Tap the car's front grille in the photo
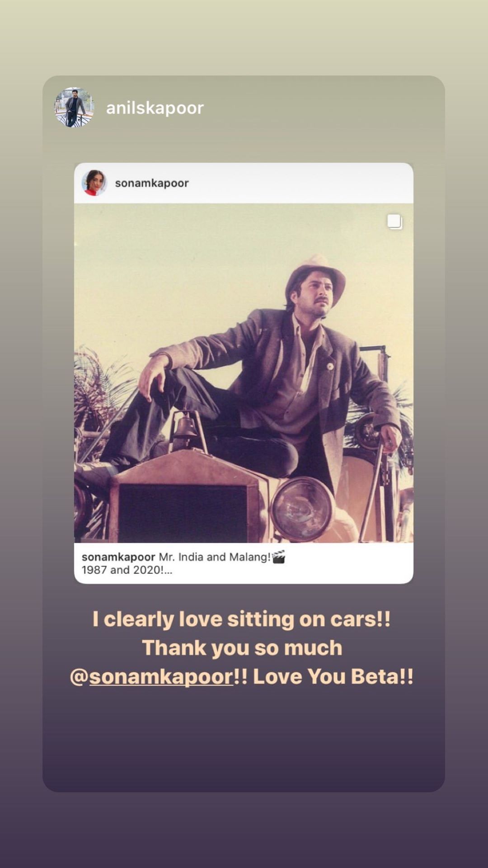This screenshot has width=488, height=868. (183, 513)
